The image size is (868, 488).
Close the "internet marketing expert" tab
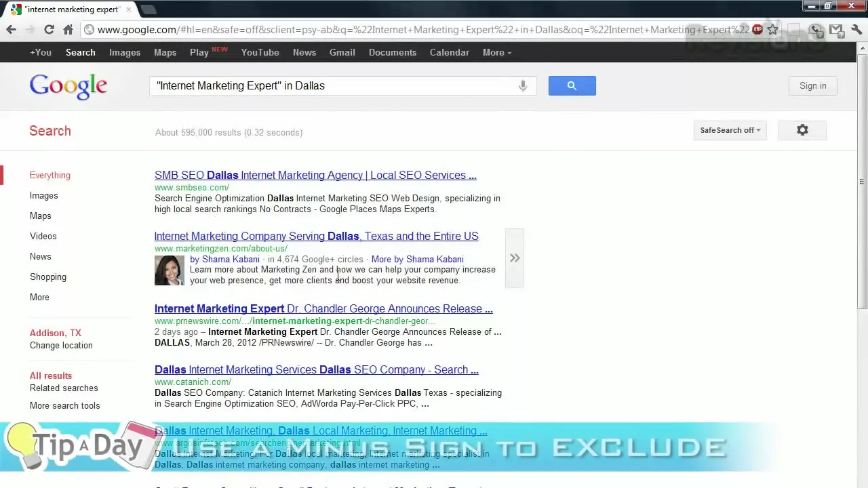pos(129,9)
